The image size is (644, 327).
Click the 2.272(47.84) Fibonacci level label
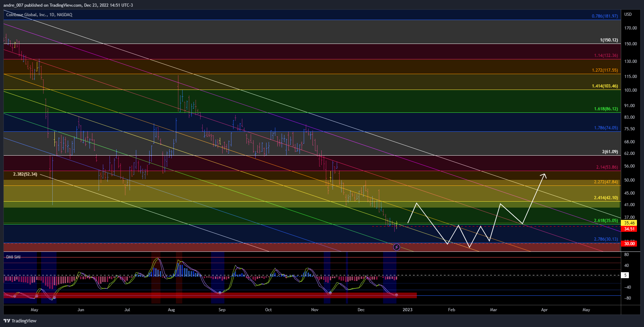coord(606,182)
